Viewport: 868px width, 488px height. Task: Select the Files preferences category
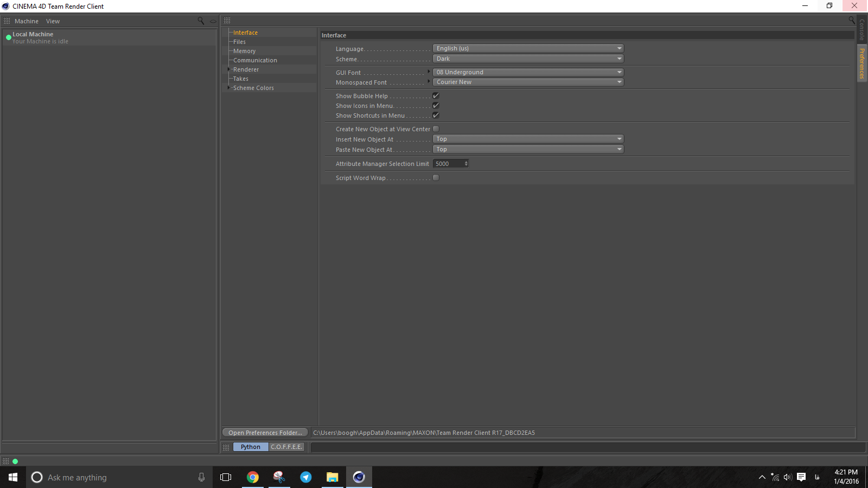(239, 42)
